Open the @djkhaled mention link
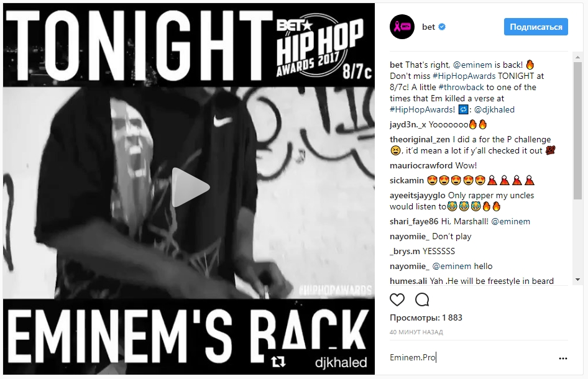This screenshot has height=379, width=588. tap(494, 109)
